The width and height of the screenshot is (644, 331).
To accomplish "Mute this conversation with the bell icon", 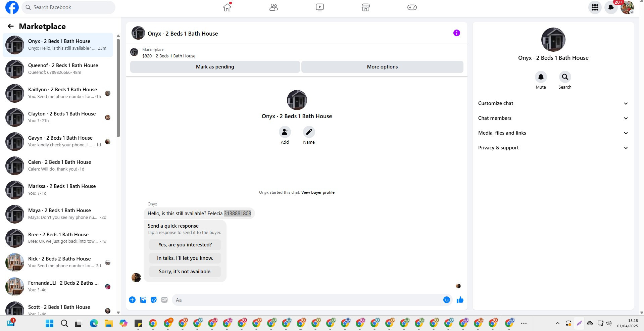I will tap(541, 77).
